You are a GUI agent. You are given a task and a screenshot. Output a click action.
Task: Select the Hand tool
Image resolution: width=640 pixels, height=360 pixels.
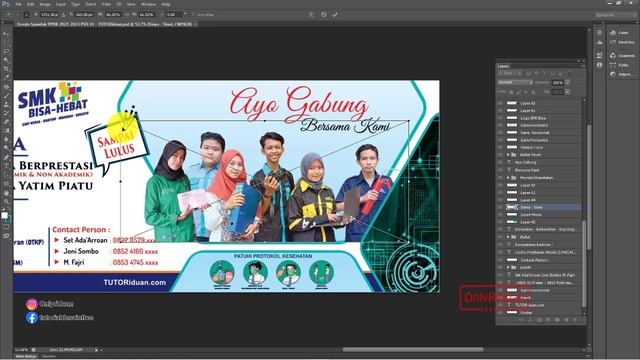tap(6, 193)
